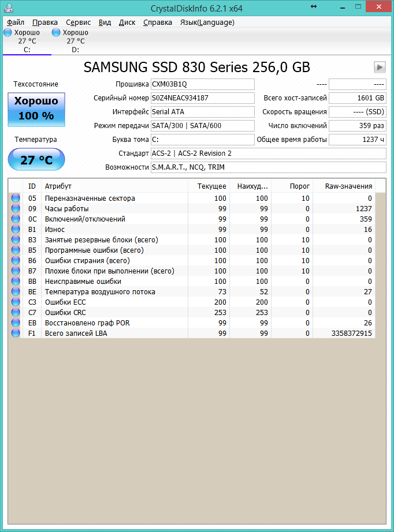Click the total host writes field 1601 GB
Screen dimensions: 394x532
point(358,98)
